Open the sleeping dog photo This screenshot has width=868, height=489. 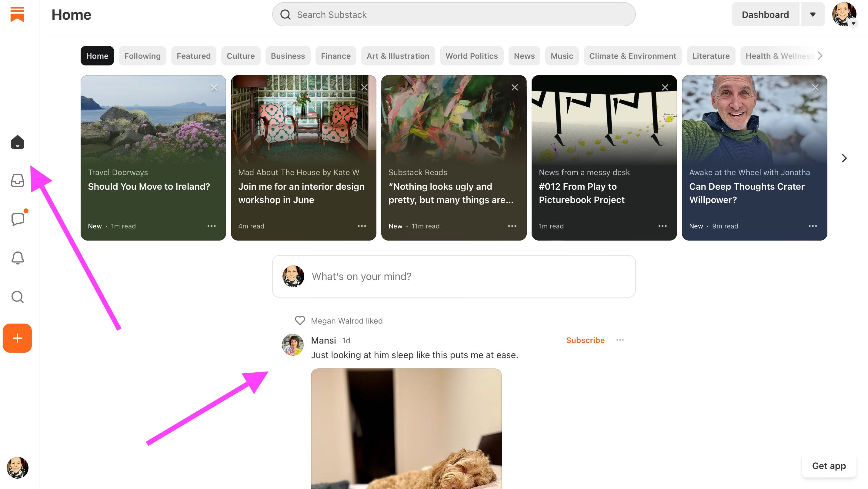pos(406,429)
